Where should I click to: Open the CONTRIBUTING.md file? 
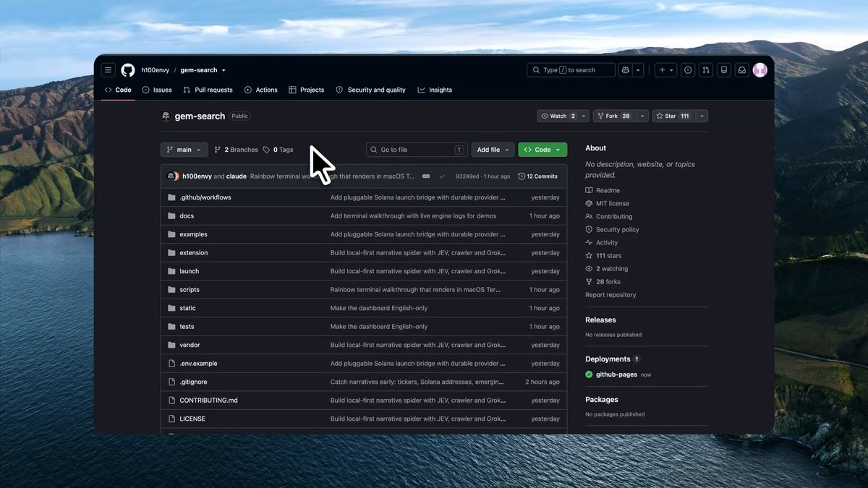click(x=208, y=401)
